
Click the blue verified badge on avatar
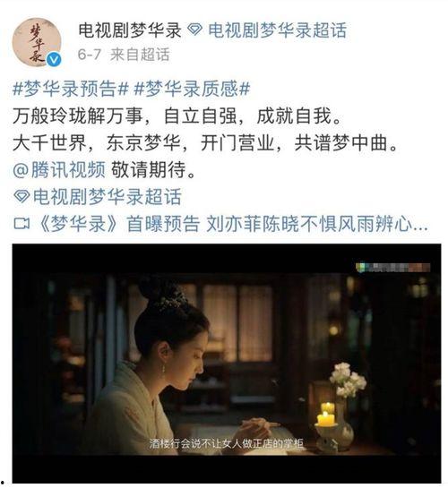pyautogui.click(x=54, y=59)
